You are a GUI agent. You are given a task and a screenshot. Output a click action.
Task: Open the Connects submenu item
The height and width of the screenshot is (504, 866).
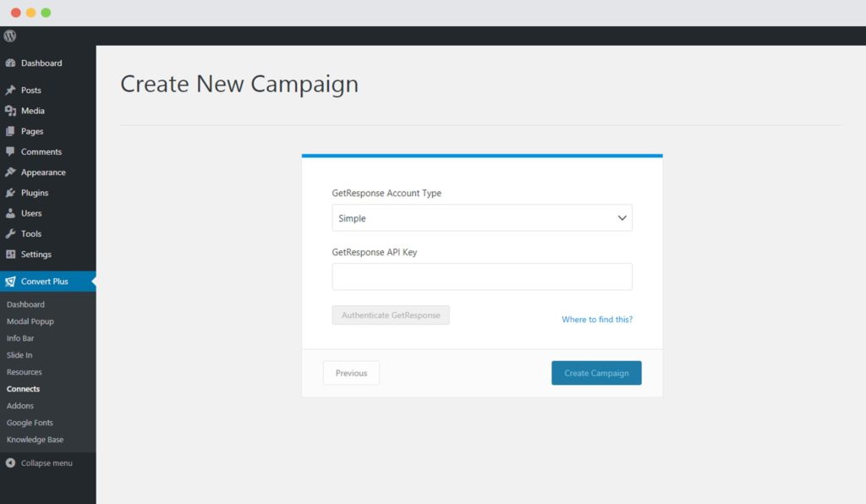click(23, 388)
